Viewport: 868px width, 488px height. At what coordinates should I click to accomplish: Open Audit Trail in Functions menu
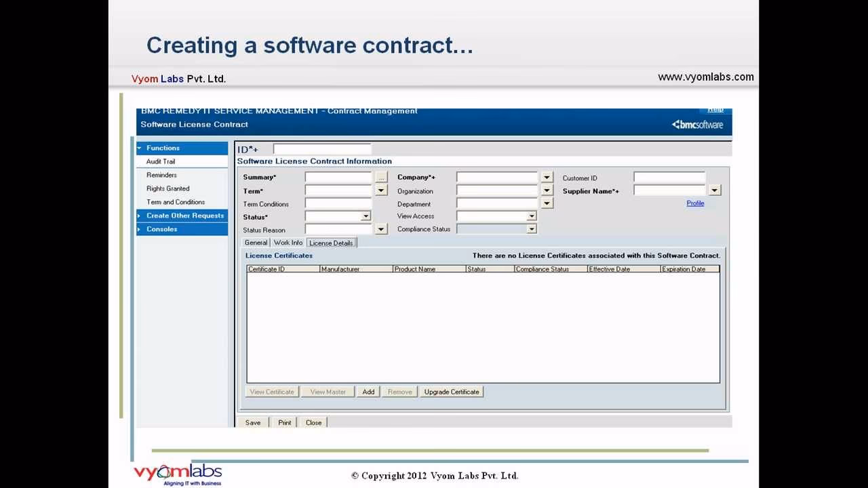(x=161, y=161)
